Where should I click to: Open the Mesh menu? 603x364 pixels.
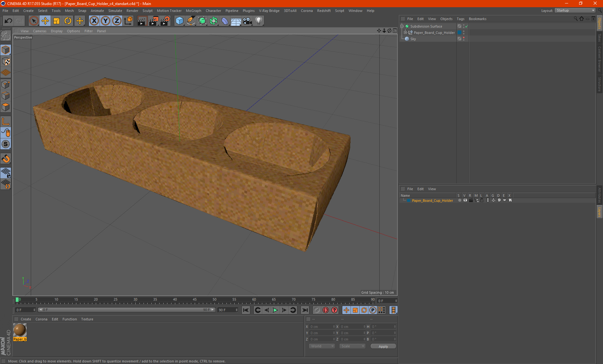click(x=69, y=11)
